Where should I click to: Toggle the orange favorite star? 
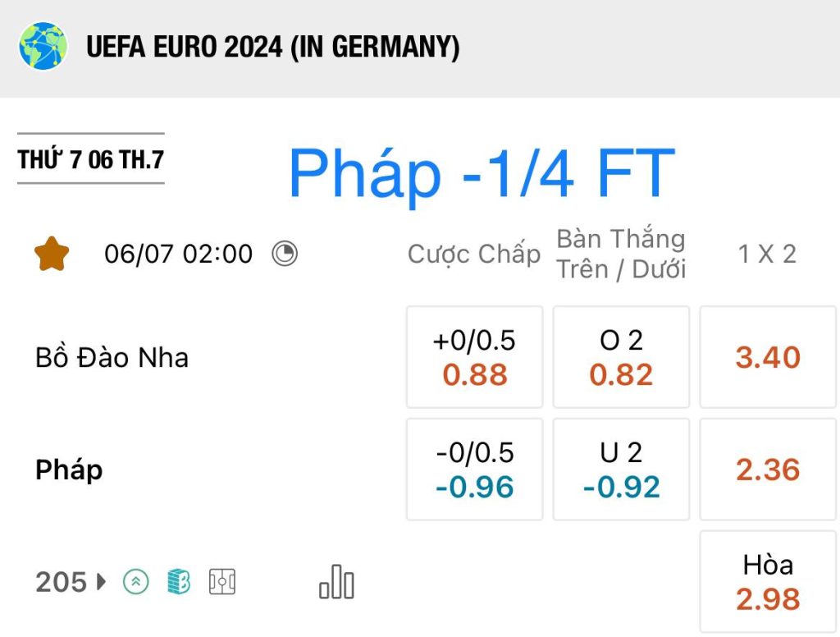click(x=52, y=254)
